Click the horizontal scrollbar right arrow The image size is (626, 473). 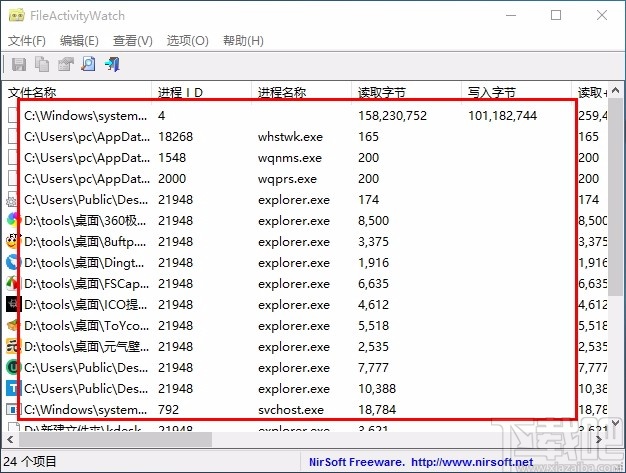click(599, 439)
